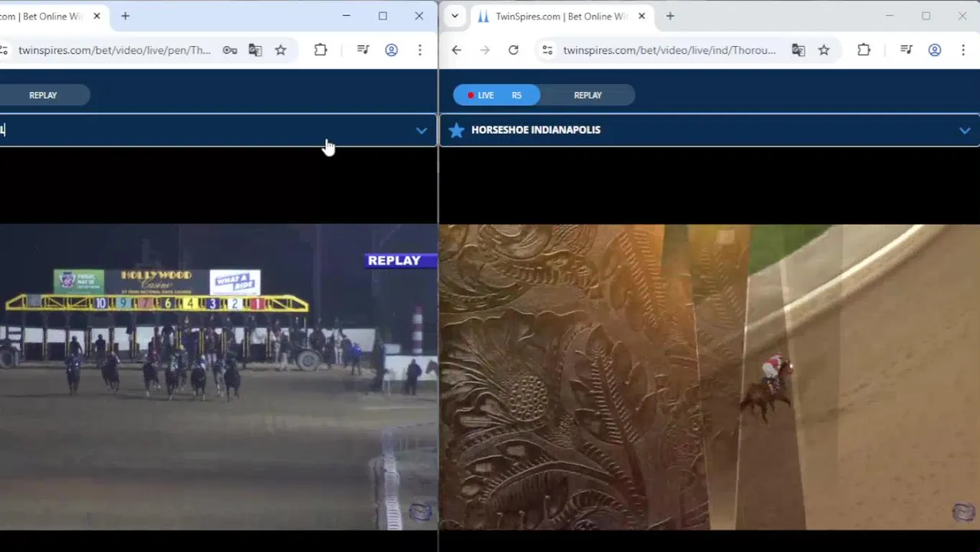Viewport: 980px width, 552px height.
Task: Bookmark page with star in left window
Action: [281, 50]
